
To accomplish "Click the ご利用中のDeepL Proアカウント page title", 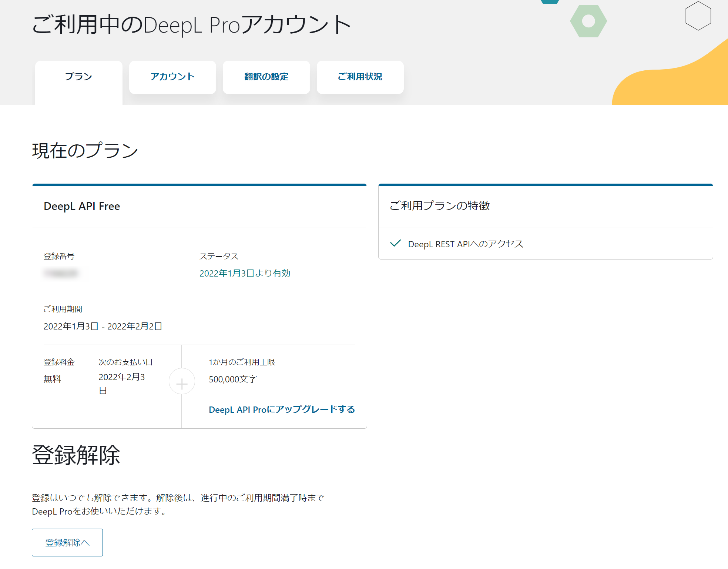I will point(191,25).
